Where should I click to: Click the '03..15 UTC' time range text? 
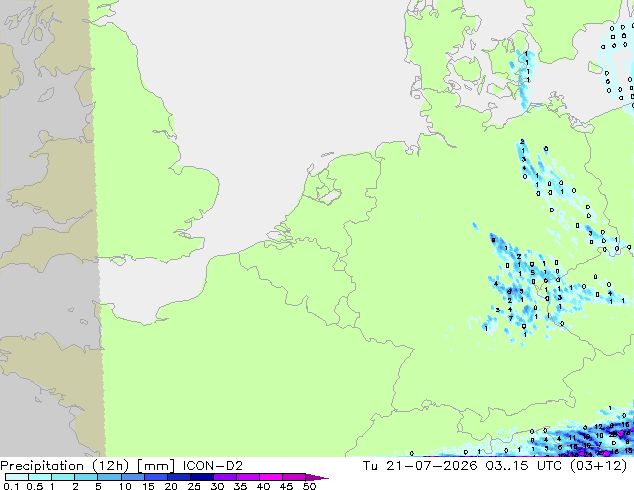click(524, 466)
